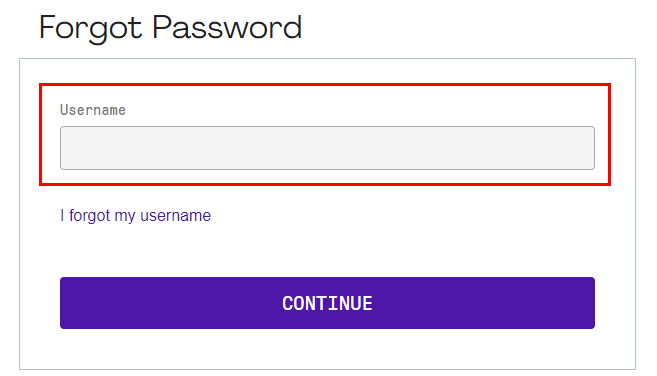
Task: Click the right end of the Username field
Action: coord(587,148)
